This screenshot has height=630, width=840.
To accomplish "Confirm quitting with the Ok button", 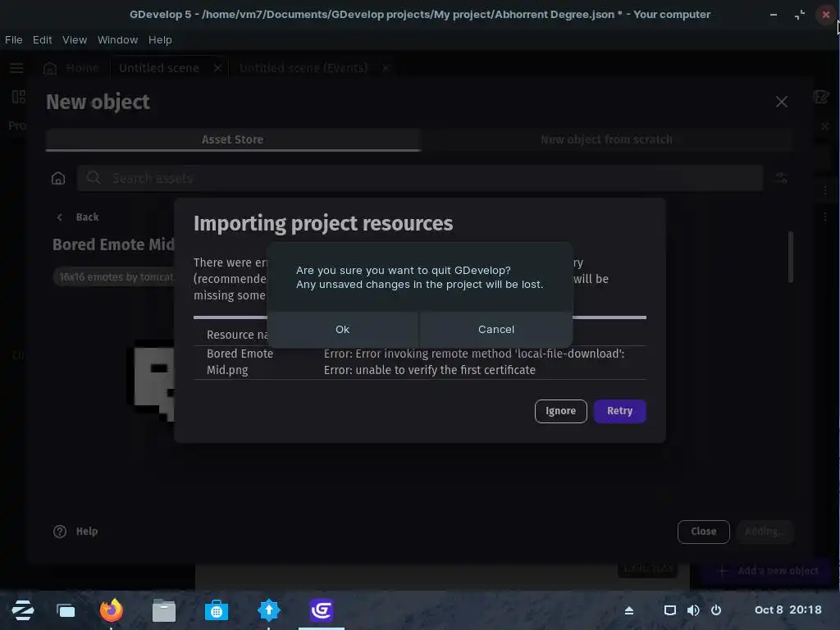I will coord(342,330).
